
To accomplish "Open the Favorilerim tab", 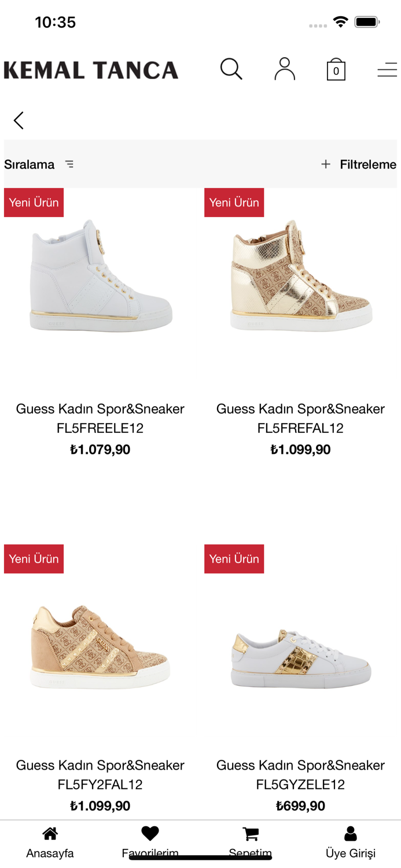I will pos(150,843).
